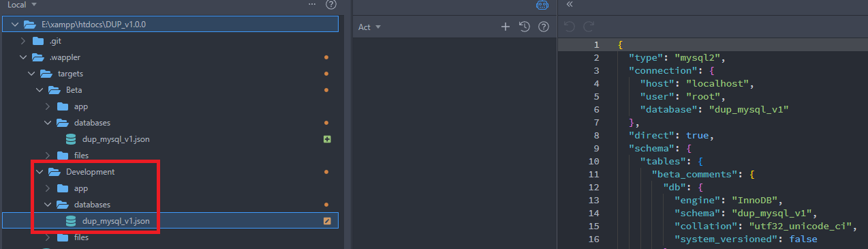
Task: Expand the .git folder
Action: coord(23,41)
